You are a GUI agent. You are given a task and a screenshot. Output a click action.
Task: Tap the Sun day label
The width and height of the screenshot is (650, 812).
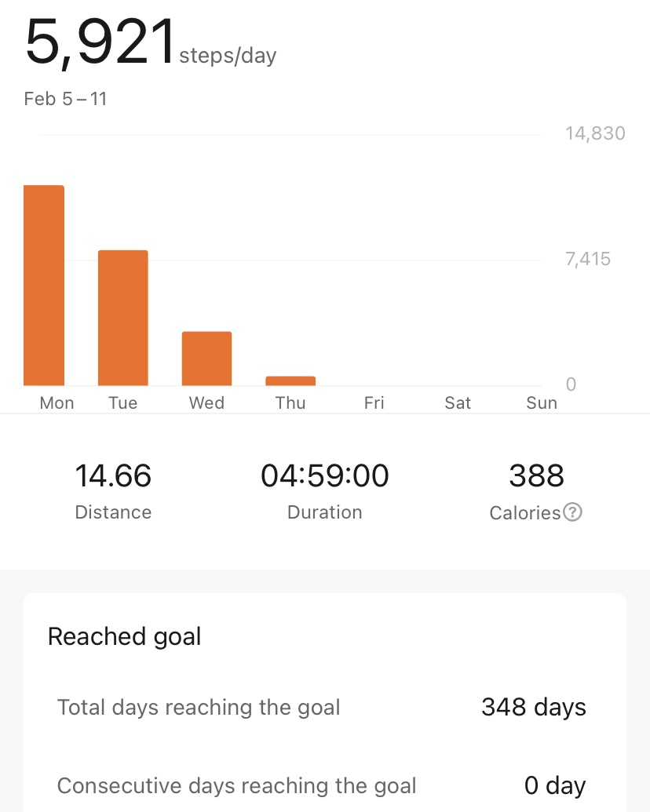(542, 403)
